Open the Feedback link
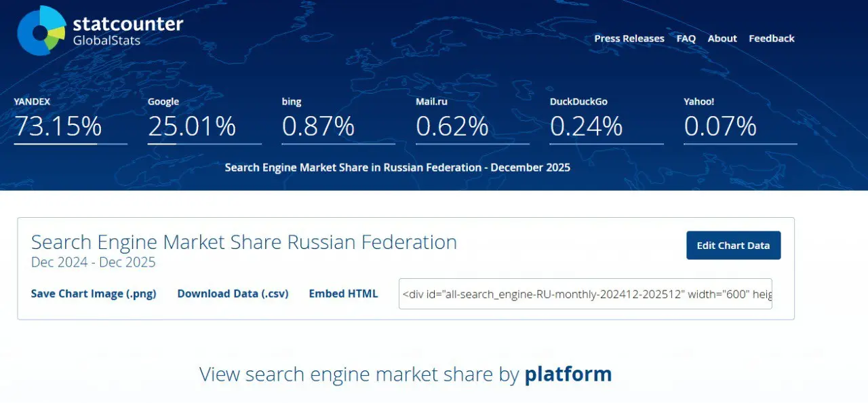 pyautogui.click(x=772, y=39)
